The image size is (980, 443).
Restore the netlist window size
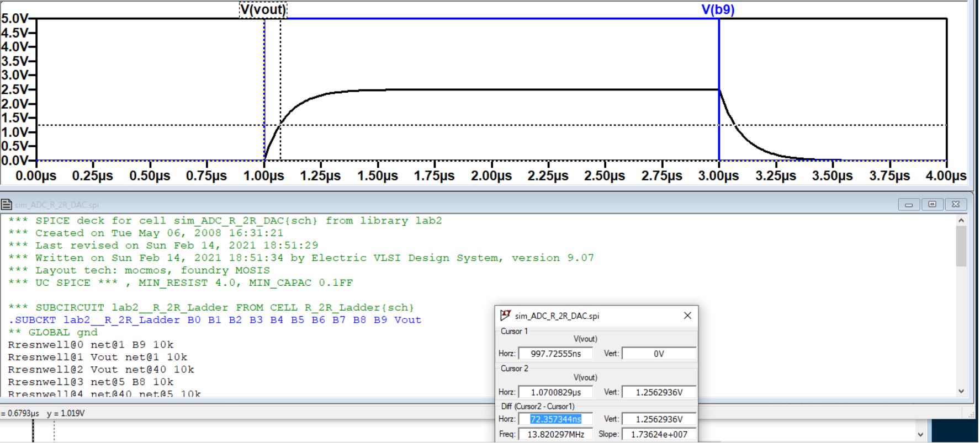pyautogui.click(x=932, y=205)
